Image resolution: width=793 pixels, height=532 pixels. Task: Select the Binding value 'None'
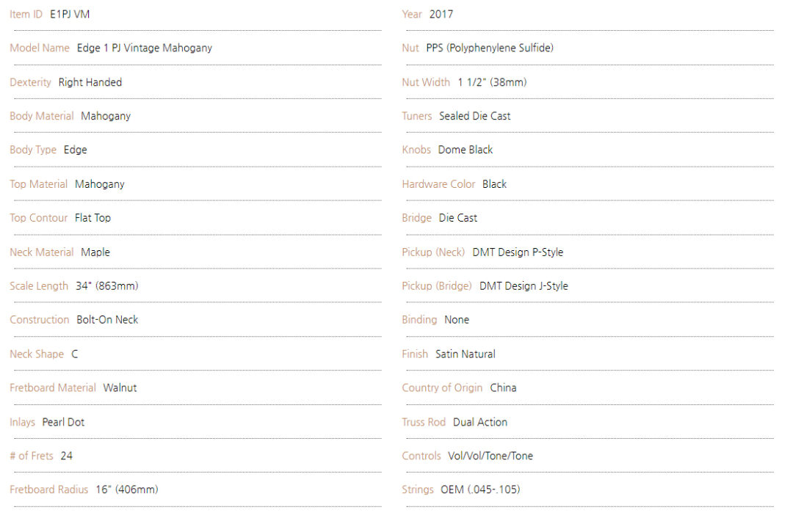pyautogui.click(x=457, y=320)
